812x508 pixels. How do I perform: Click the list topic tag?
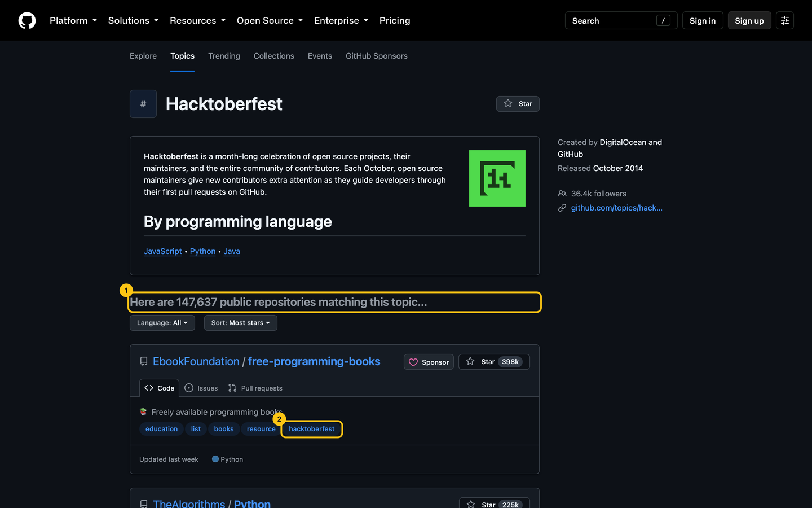point(196,429)
